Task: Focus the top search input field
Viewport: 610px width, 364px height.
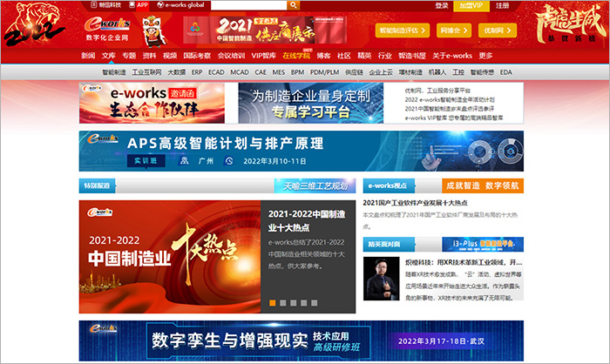Action: [x=249, y=5]
